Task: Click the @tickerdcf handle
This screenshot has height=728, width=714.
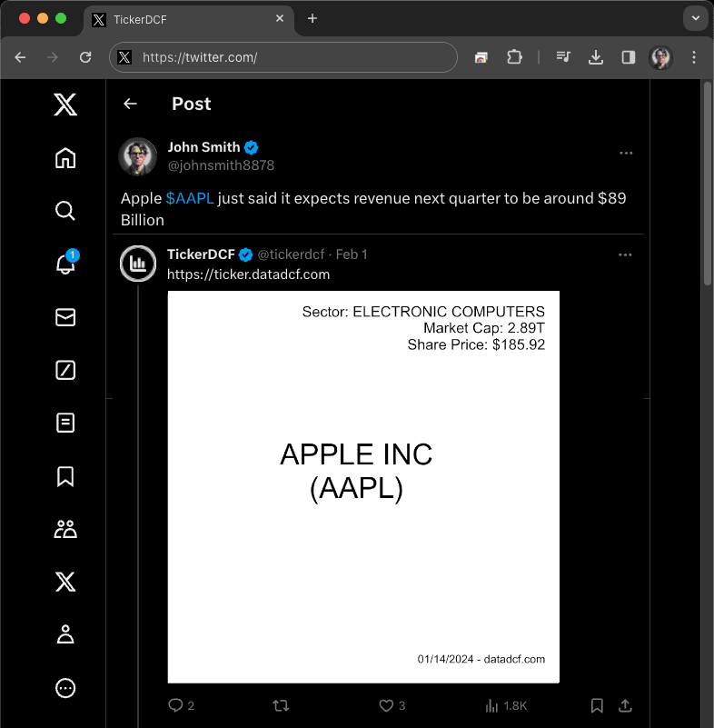Action: pyautogui.click(x=291, y=254)
